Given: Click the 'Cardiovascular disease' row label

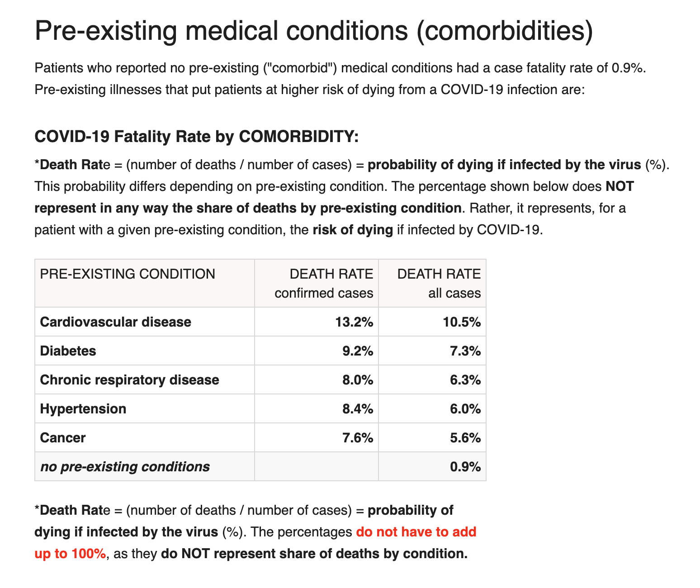Looking at the screenshot, I should point(115,322).
